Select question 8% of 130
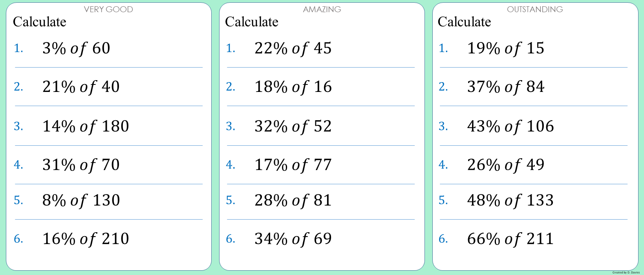This screenshot has width=644, height=275. [x=81, y=200]
